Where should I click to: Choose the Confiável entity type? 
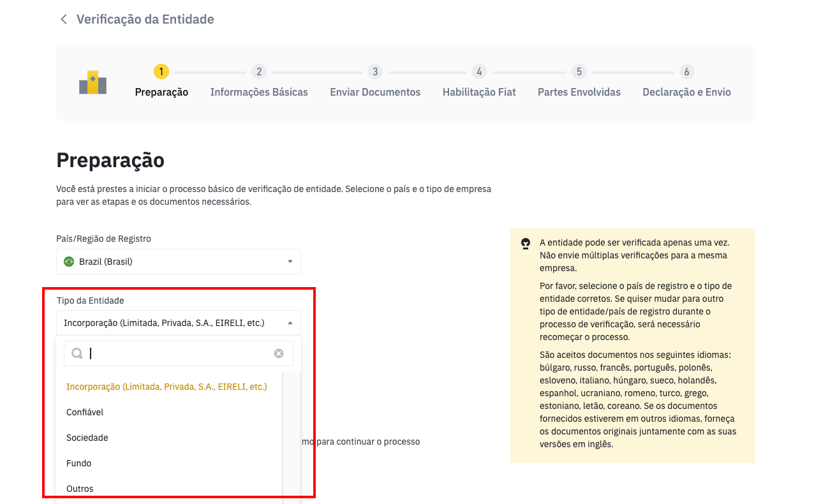pos(169,412)
